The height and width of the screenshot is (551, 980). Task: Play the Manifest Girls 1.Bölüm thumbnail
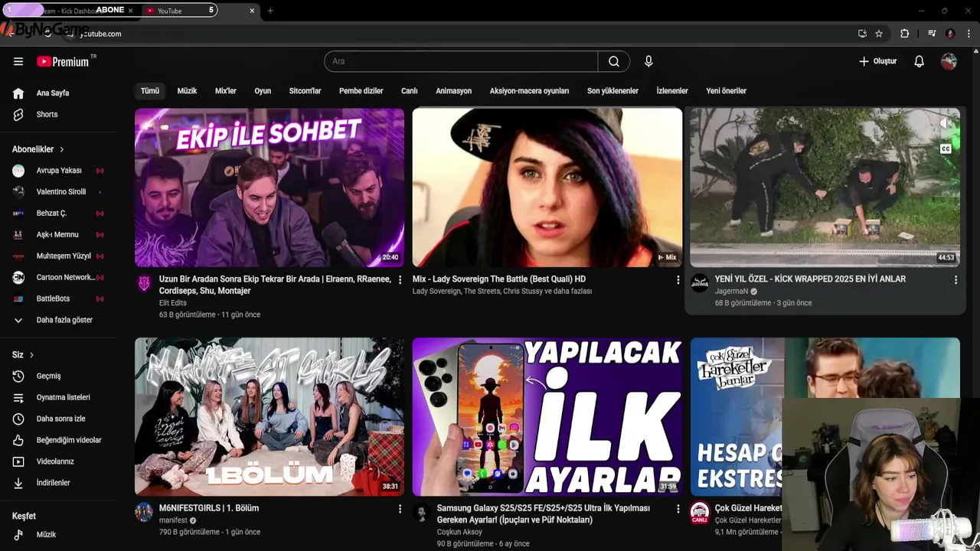tap(269, 417)
